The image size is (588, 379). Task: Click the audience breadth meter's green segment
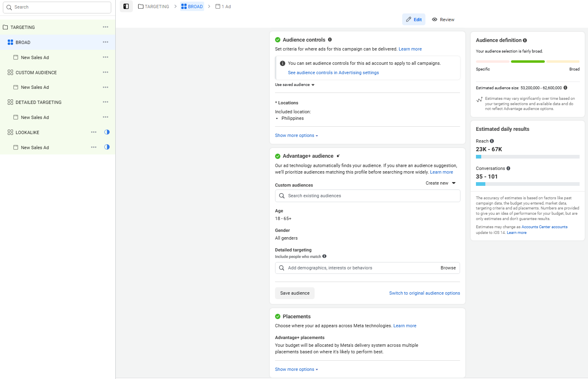pyautogui.click(x=528, y=62)
